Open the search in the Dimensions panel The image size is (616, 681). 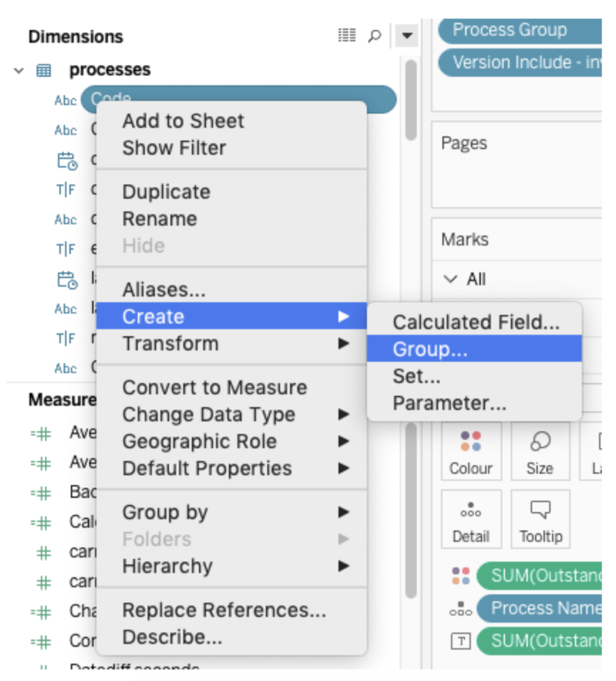(375, 35)
